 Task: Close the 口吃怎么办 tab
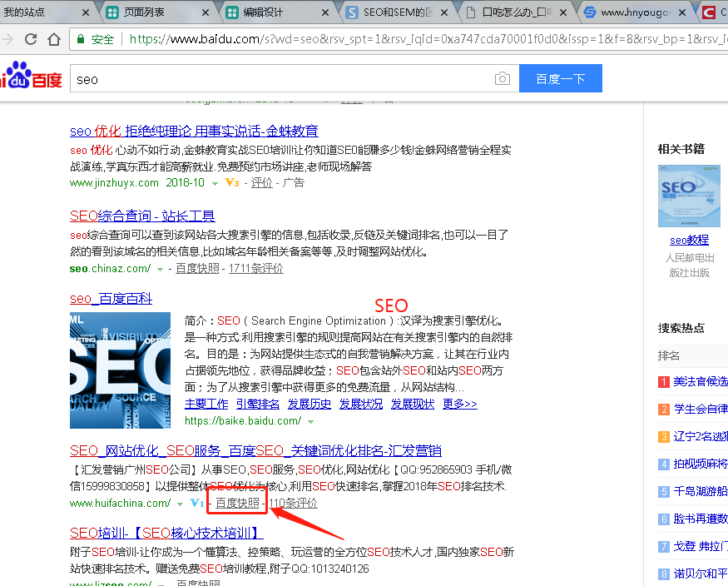[x=562, y=12]
